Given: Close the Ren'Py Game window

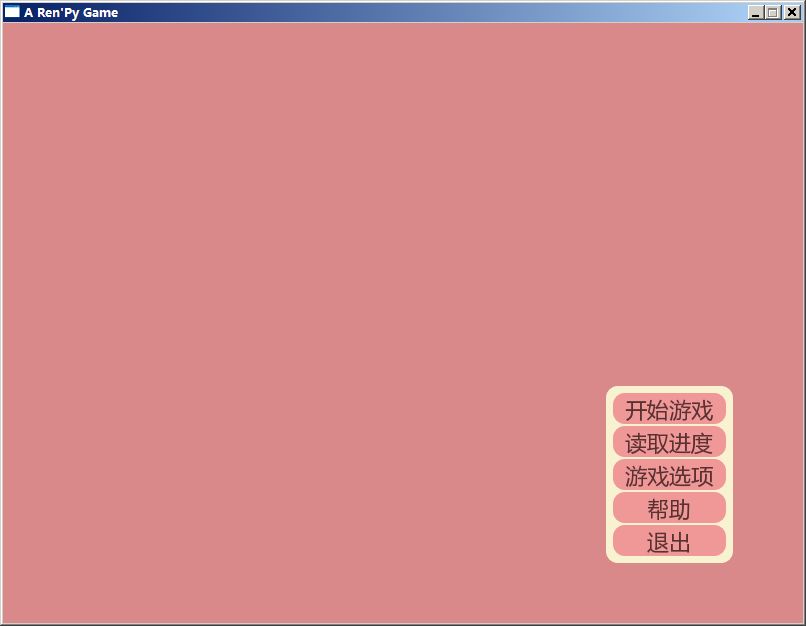Looking at the screenshot, I should 792,12.
